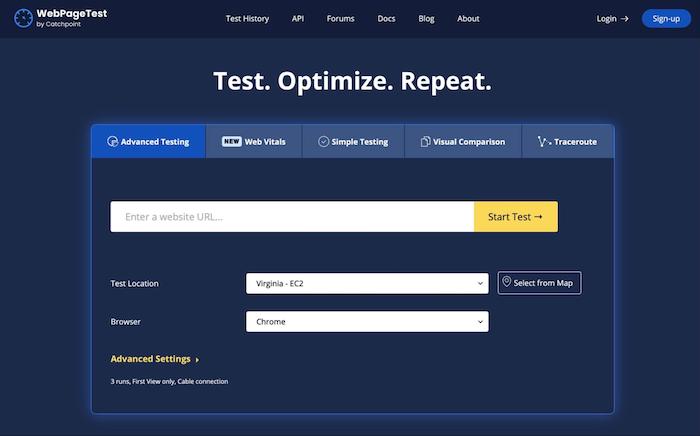Image resolution: width=700 pixels, height=436 pixels.
Task: Click the Select from Map button
Action: (539, 283)
